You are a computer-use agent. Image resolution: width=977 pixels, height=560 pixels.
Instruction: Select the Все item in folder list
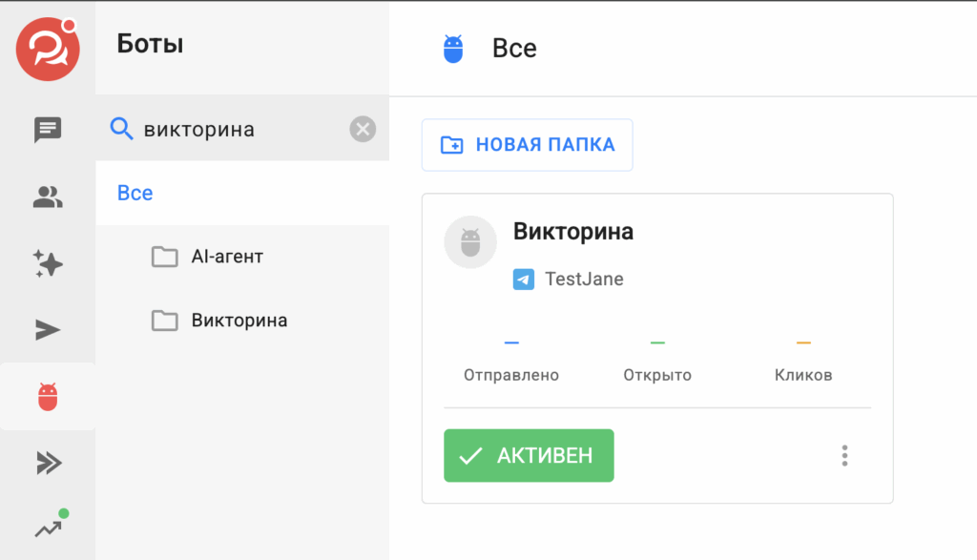pos(135,194)
